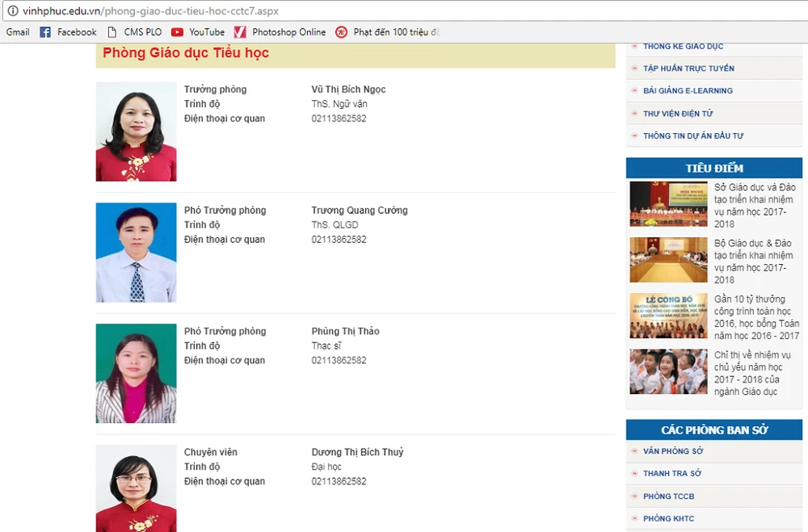
Task: Open the Photoshop Online bookmark icon
Action: [x=240, y=32]
